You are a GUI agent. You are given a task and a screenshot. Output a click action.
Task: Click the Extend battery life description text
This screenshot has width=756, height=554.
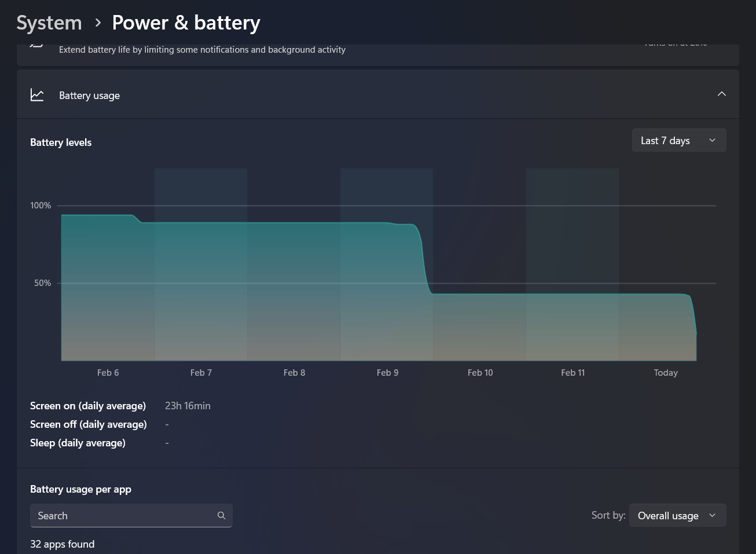tap(202, 50)
